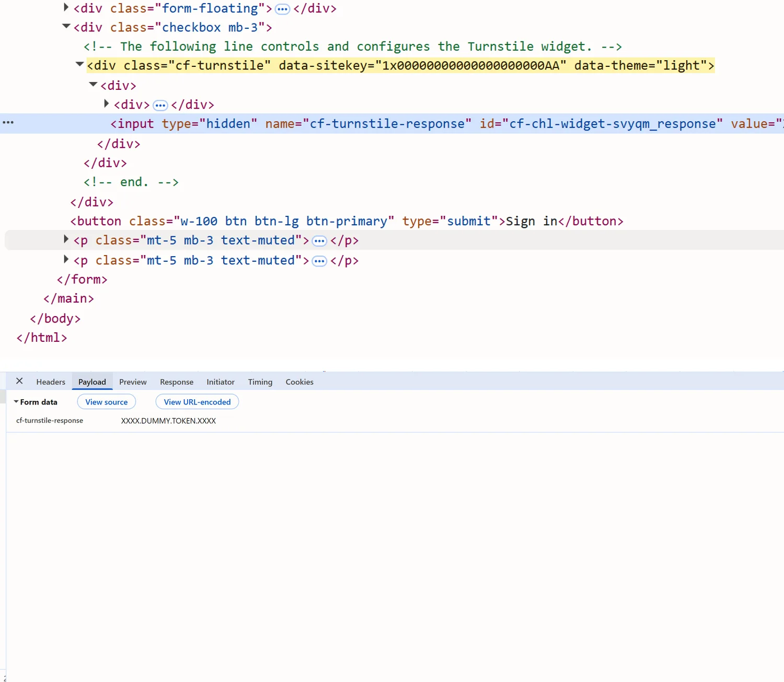Click the cf-turnstile-response form data key
This screenshot has height=682, width=784.
pos(50,421)
